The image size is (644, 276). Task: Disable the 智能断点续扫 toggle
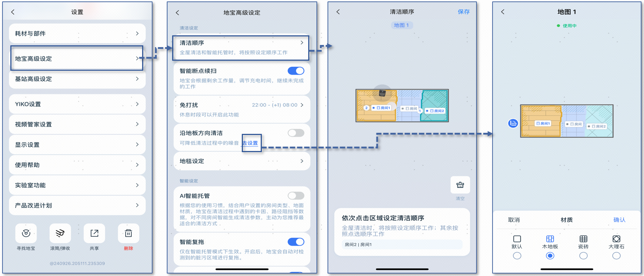pyautogui.click(x=296, y=71)
